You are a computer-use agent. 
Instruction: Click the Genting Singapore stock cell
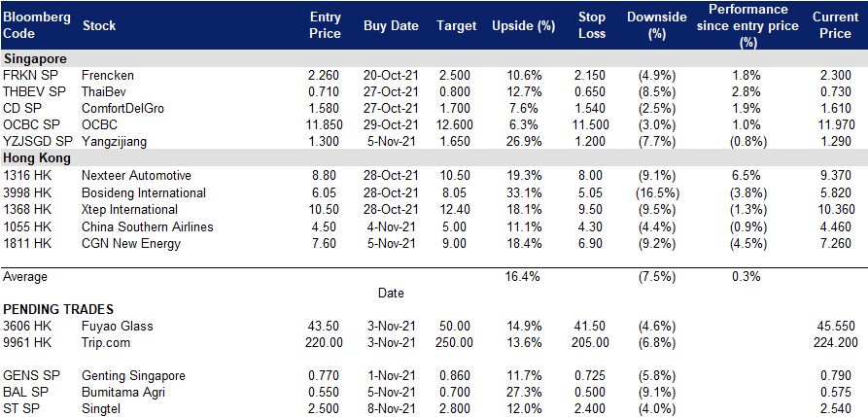[x=133, y=376]
